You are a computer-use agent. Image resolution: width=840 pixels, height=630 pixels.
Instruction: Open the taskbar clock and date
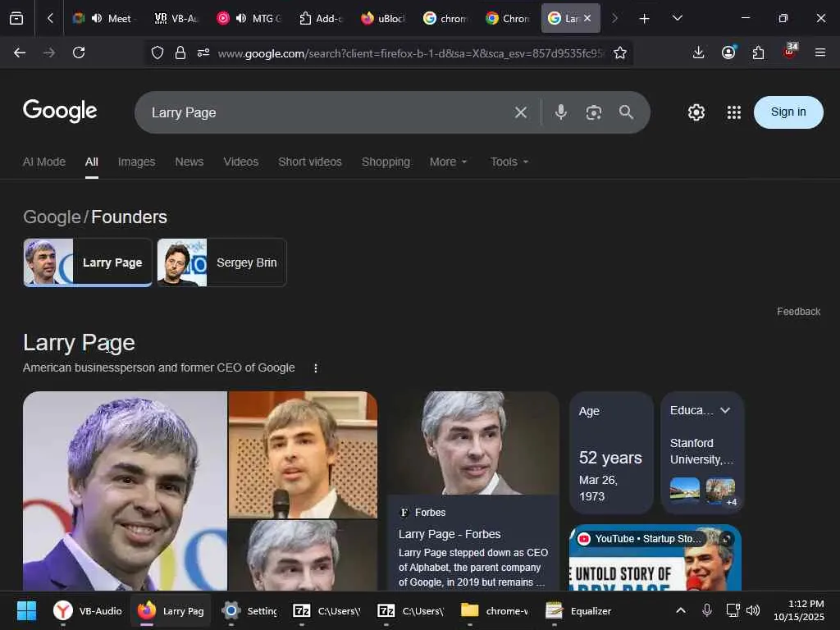click(799, 610)
